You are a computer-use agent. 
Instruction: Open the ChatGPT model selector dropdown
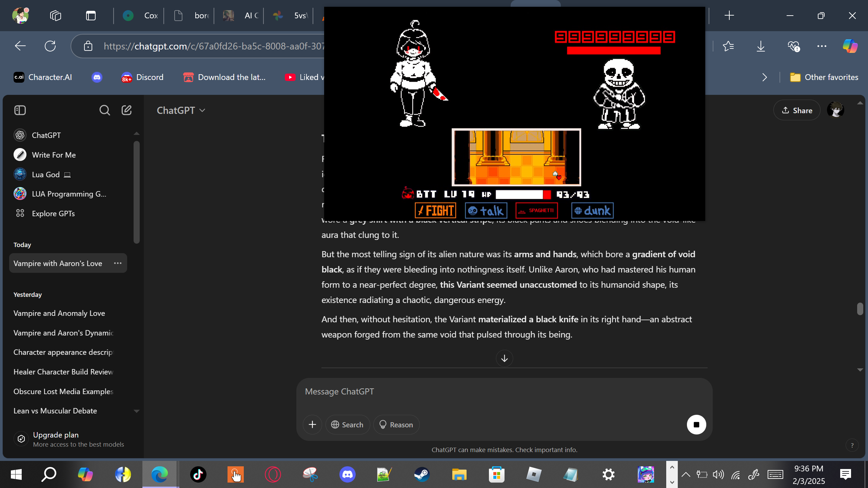tap(181, 110)
